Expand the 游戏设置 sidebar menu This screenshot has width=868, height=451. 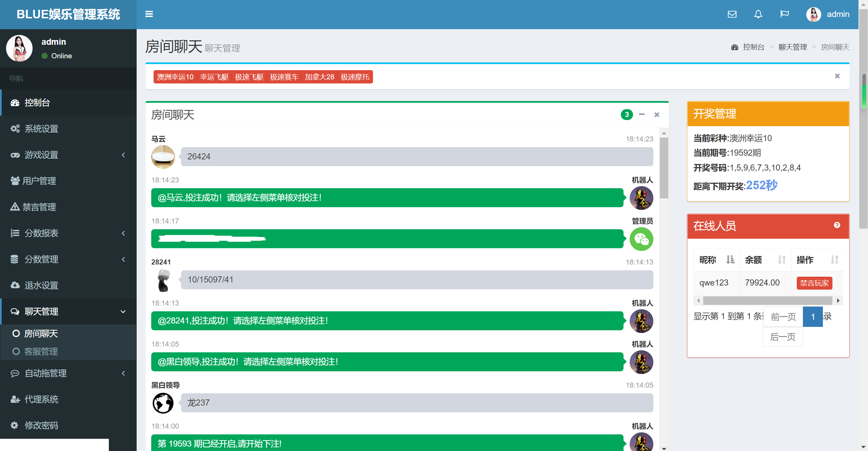coord(68,155)
